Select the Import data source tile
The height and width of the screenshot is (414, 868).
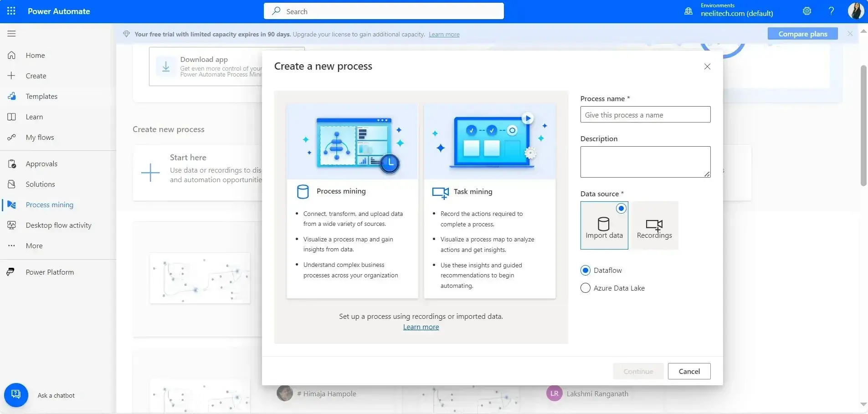(x=604, y=225)
